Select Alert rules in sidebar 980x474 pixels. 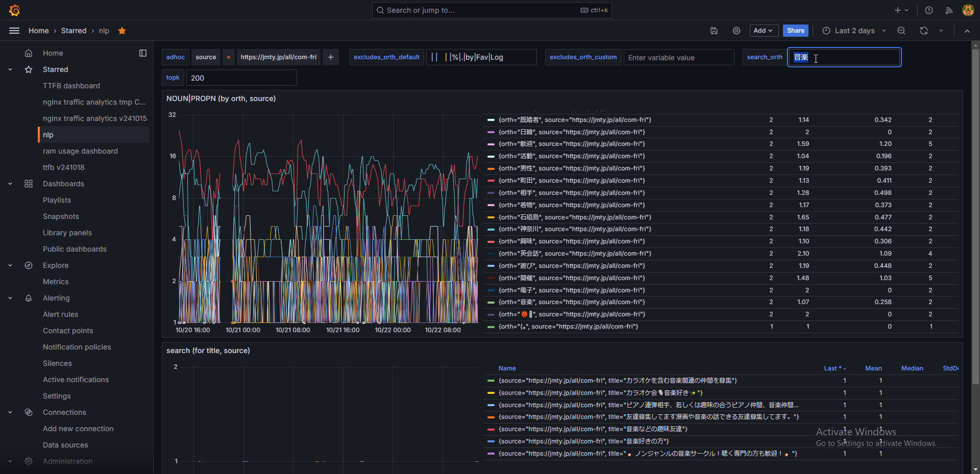[x=60, y=314]
